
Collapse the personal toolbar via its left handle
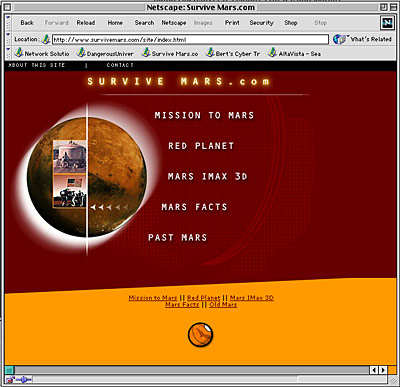point(8,53)
